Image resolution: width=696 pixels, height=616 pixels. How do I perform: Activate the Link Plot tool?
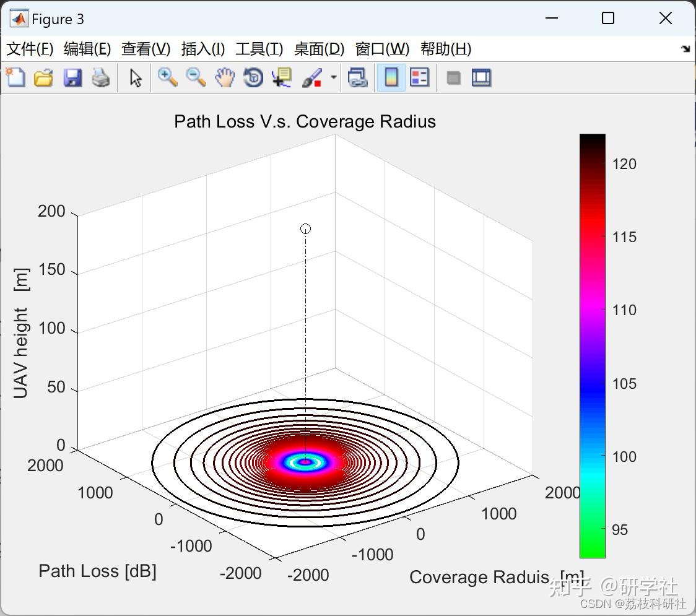pos(358,77)
